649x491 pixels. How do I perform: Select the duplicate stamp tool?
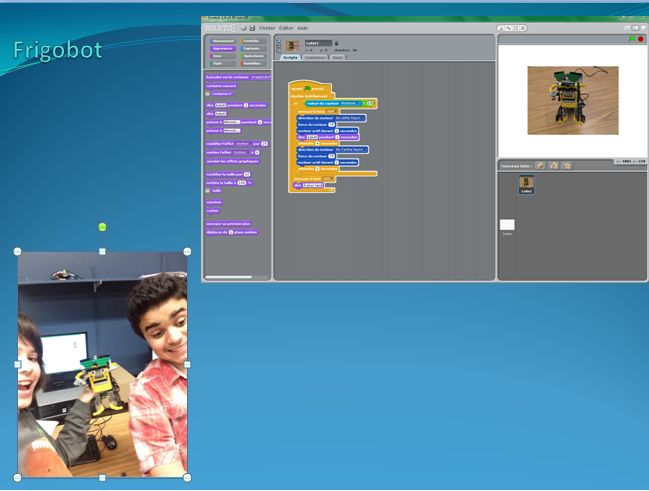pos(501,28)
